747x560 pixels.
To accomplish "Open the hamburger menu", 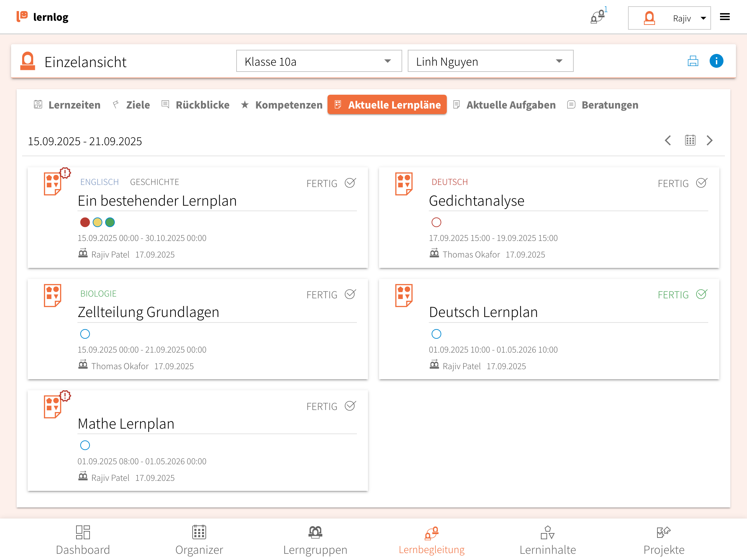I will [x=725, y=17].
